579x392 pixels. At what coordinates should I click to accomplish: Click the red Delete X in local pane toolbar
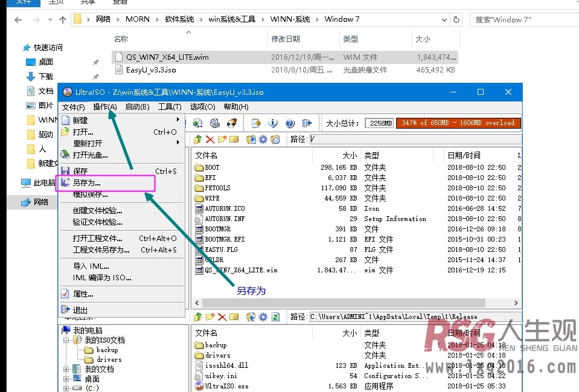pyautogui.click(x=222, y=317)
